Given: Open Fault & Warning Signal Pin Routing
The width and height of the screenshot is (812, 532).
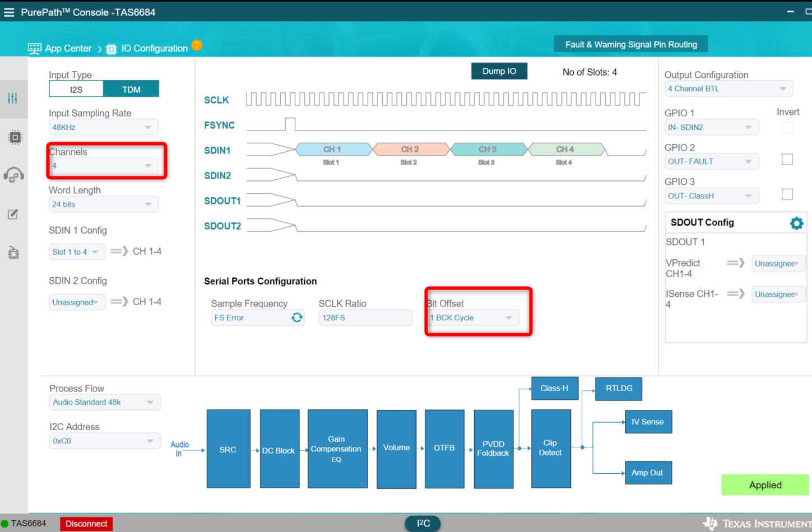Looking at the screenshot, I should 631,44.
